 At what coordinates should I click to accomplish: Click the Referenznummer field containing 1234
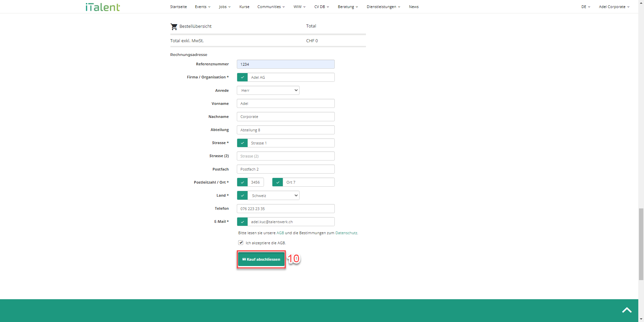pyautogui.click(x=286, y=64)
